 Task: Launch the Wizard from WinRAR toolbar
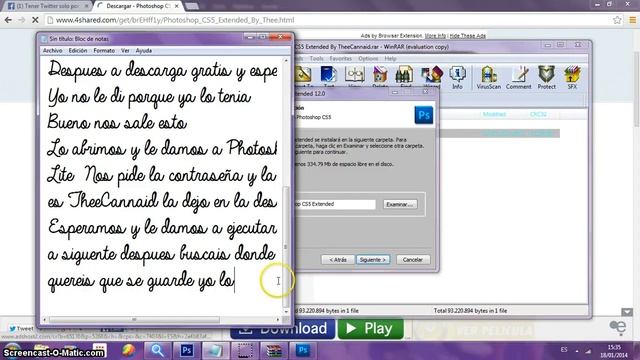coord(432,77)
